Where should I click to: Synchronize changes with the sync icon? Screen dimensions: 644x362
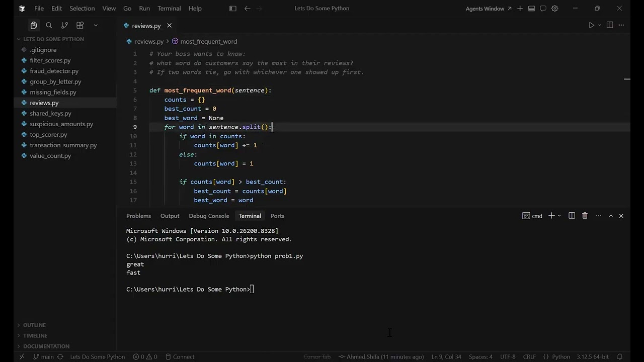coord(60,357)
